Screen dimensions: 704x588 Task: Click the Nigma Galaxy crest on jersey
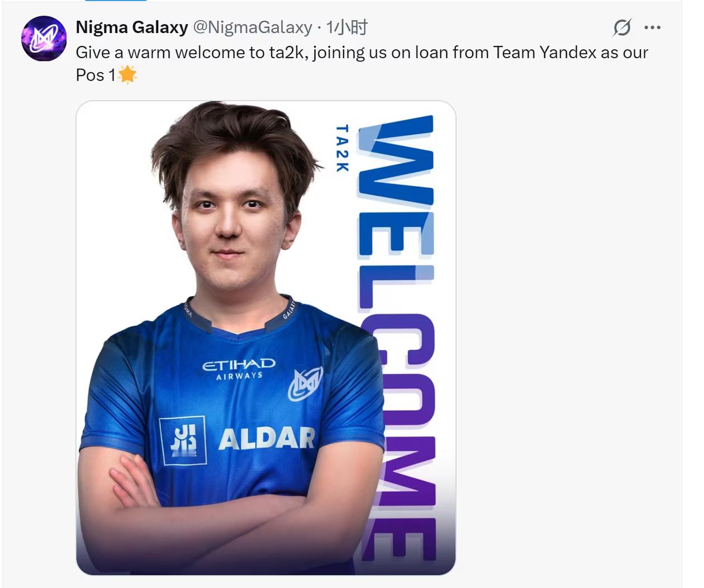305,383
